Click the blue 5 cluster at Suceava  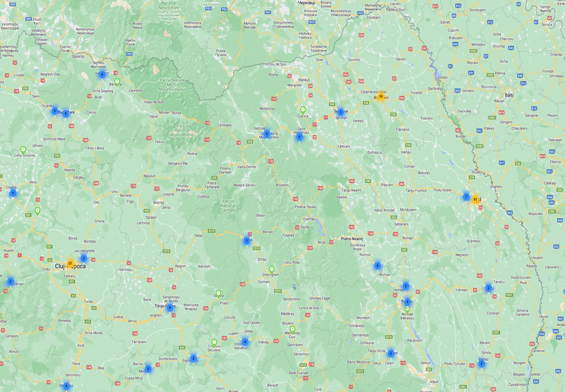coord(341,112)
